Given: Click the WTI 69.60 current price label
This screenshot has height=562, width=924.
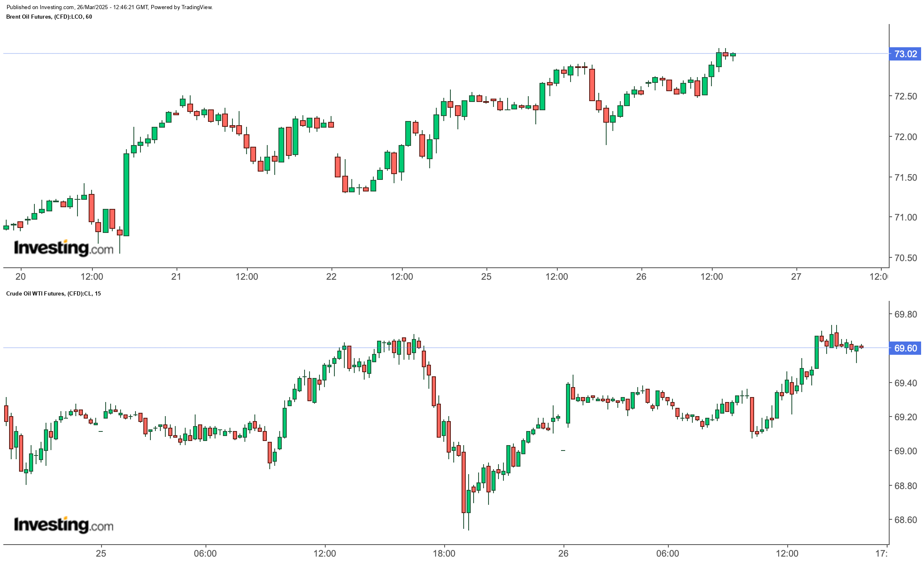Looking at the screenshot, I should click(905, 348).
